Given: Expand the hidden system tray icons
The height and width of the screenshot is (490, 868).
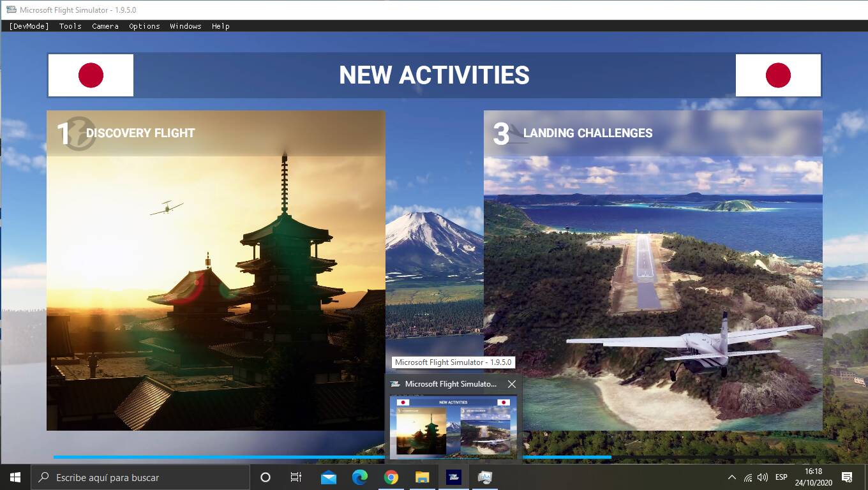Looking at the screenshot, I should click(x=731, y=477).
